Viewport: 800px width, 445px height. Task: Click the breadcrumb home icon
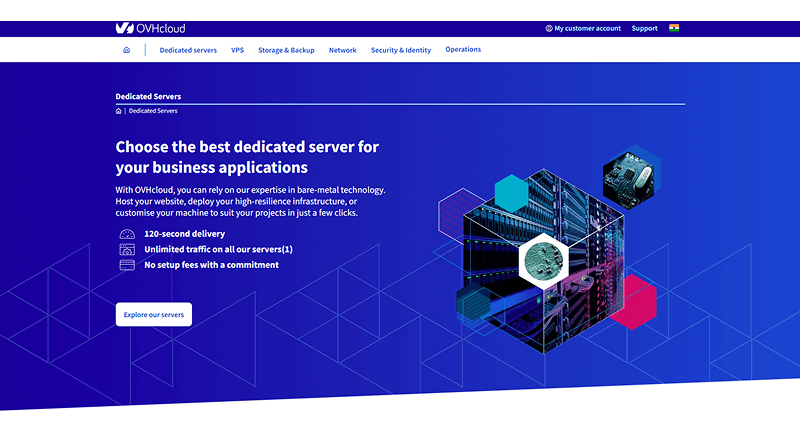(x=118, y=111)
